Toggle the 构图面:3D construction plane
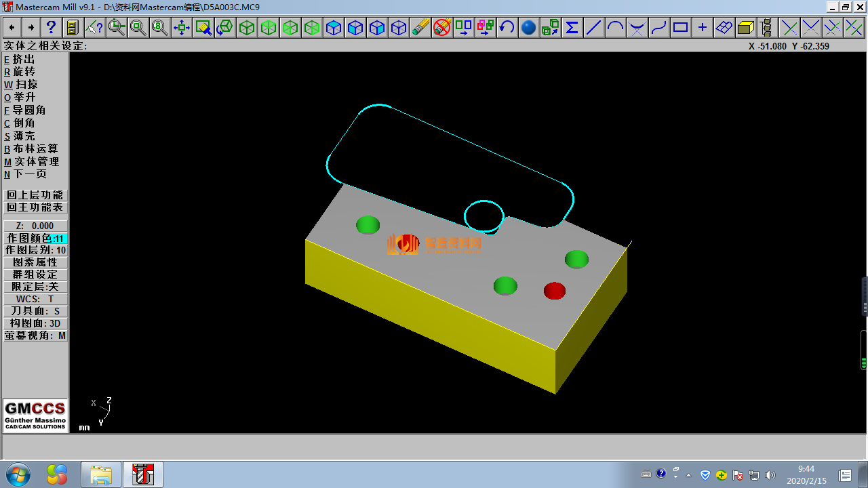 click(35, 323)
